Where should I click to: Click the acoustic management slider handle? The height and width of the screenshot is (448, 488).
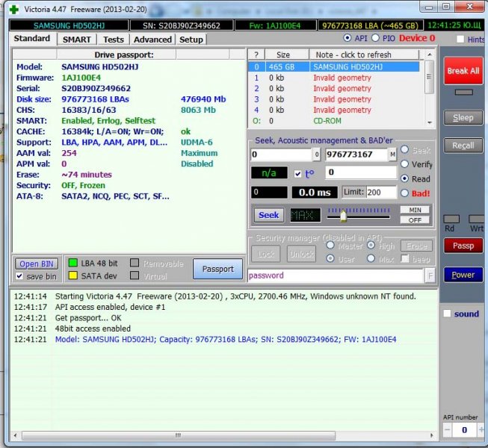tap(343, 216)
